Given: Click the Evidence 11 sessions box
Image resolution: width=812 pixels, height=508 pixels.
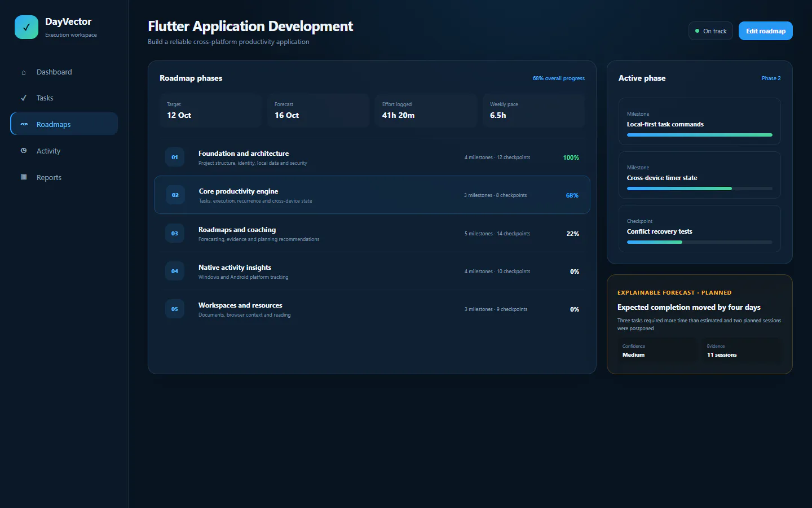Looking at the screenshot, I should (x=742, y=351).
